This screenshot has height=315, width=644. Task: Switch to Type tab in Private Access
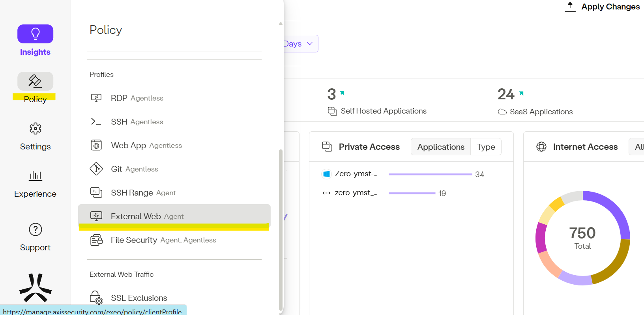tap(486, 147)
